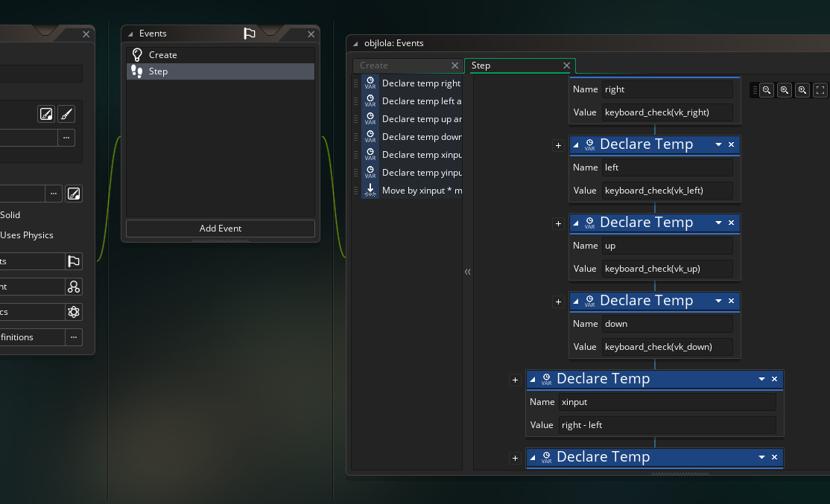Viewport: 830px width, 504px height.
Task: Open dropdown arrow on bottom Declare Temp
Action: coord(761,457)
